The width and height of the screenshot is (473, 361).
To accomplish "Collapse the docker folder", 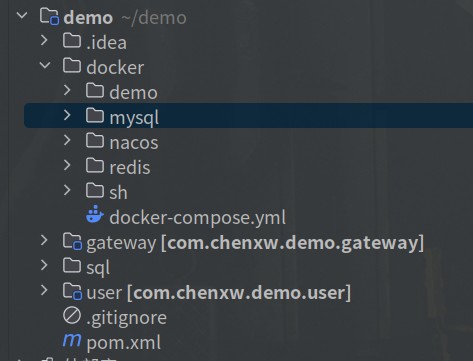I will pos(45,65).
